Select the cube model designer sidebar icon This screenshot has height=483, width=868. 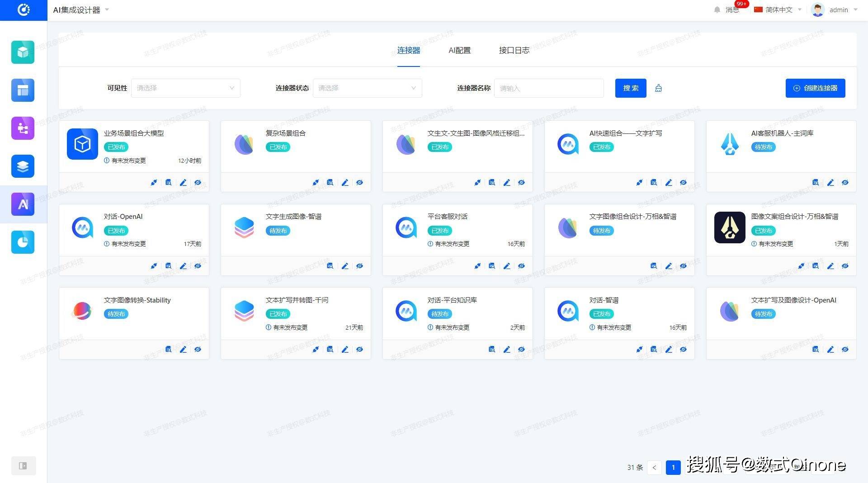[x=23, y=52]
